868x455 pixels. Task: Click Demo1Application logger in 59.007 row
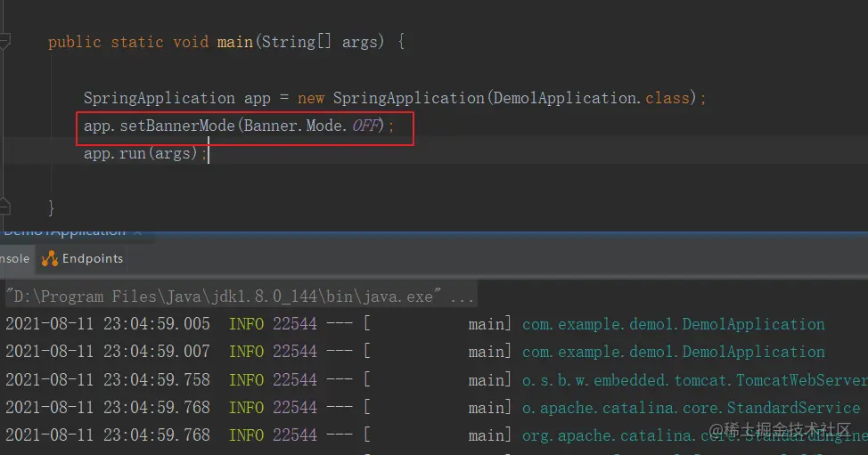tap(673, 353)
